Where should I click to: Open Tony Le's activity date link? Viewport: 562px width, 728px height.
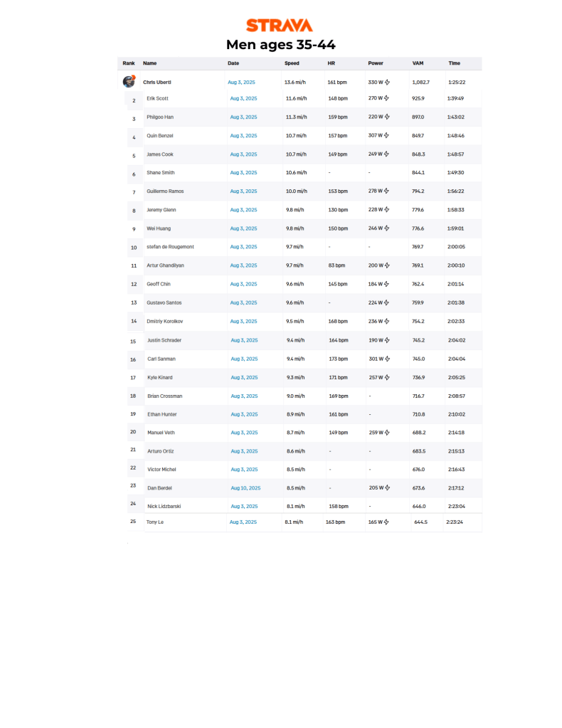(242, 522)
